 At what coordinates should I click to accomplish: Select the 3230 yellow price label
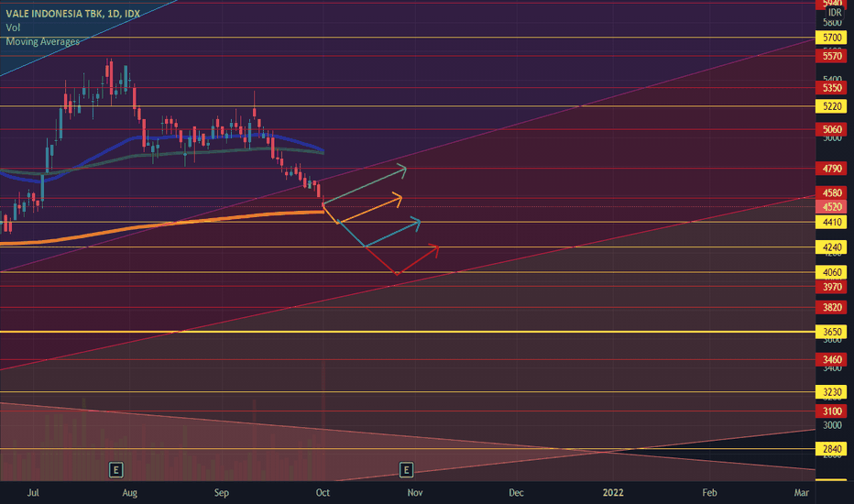click(x=831, y=392)
